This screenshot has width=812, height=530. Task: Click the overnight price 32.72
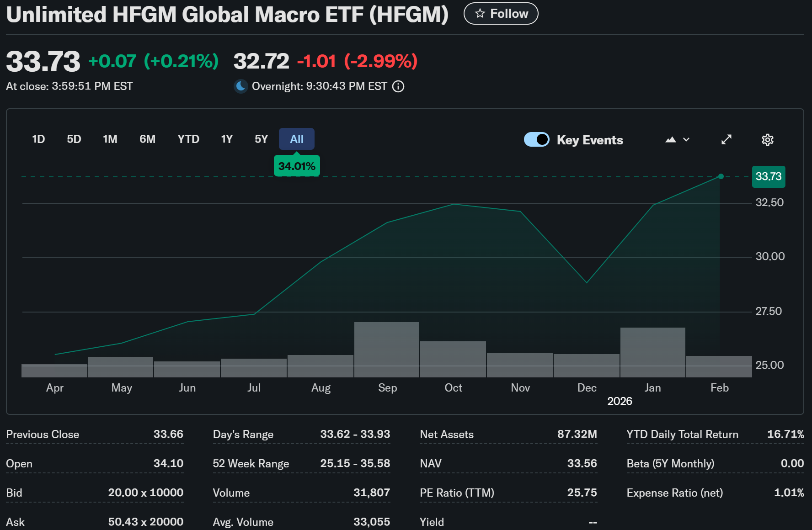(x=262, y=61)
